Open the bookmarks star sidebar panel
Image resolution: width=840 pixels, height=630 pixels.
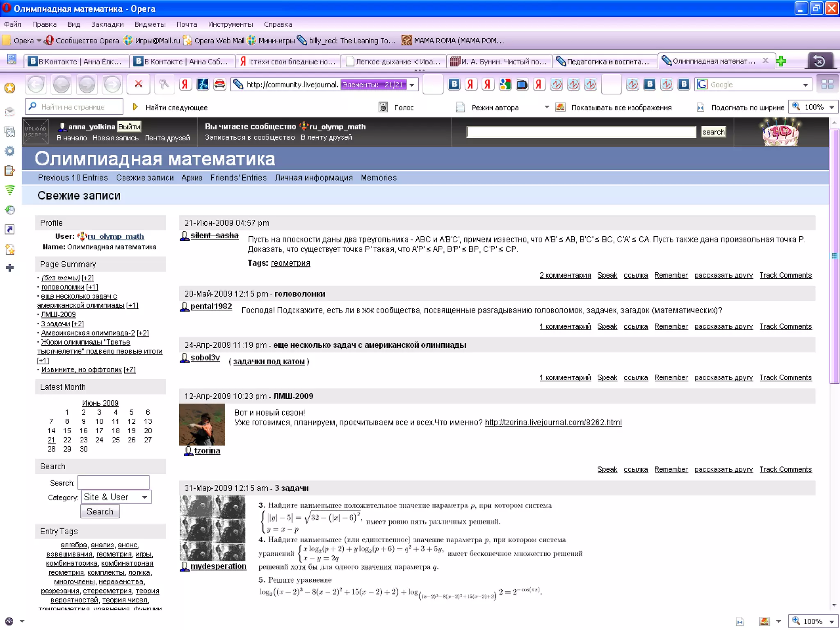[10, 88]
